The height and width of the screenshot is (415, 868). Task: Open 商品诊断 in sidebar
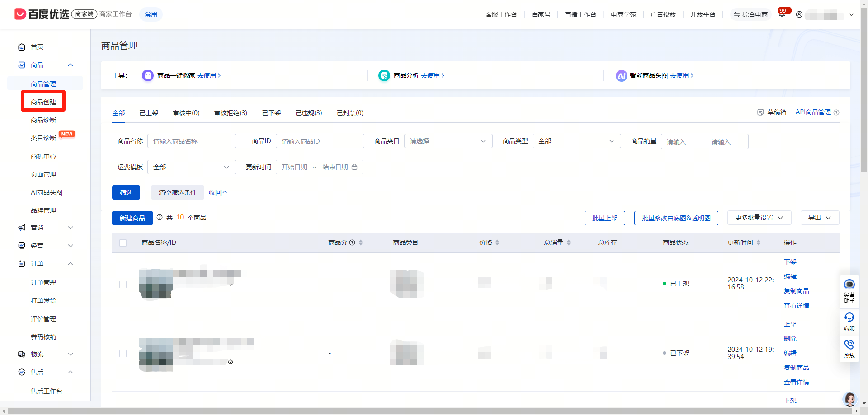pyautogui.click(x=43, y=120)
